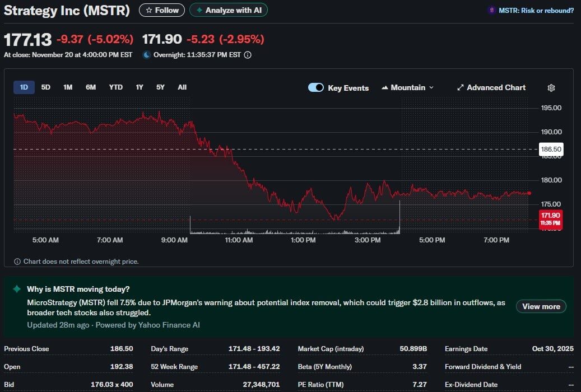Expand the Mountain chart type dropdown
The image size is (581, 392).
click(407, 88)
